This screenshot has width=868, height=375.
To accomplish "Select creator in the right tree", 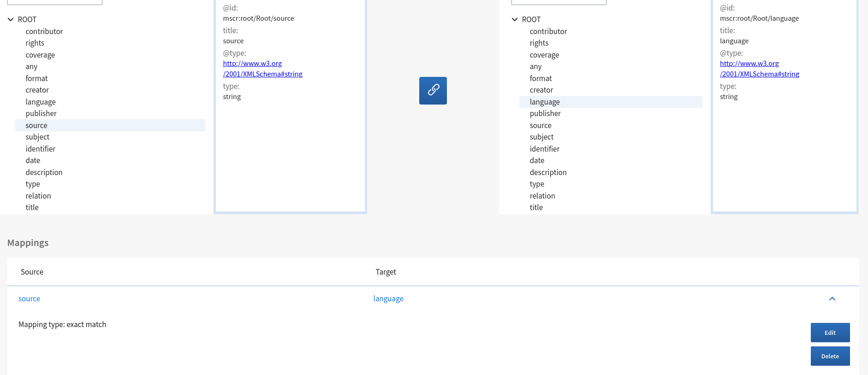I will click(x=541, y=90).
